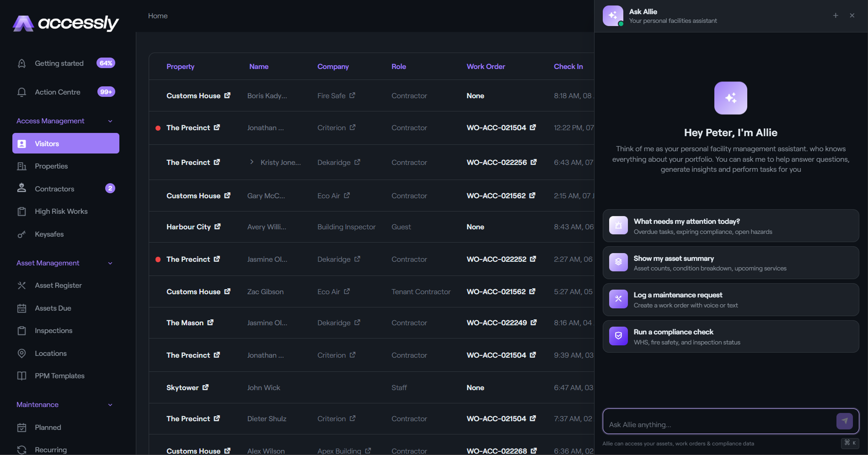Image resolution: width=868 pixels, height=455 pixels.
Task: Click the Contractors badge showing 2
Action: coord(110,188)
